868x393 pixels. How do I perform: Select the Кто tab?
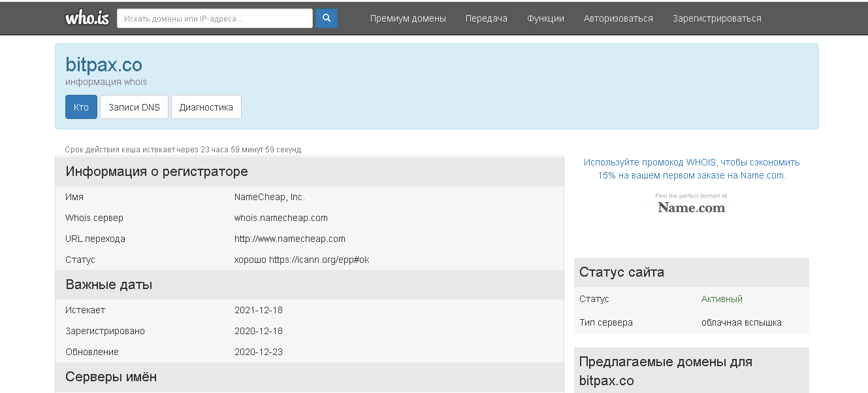point(81,107)
